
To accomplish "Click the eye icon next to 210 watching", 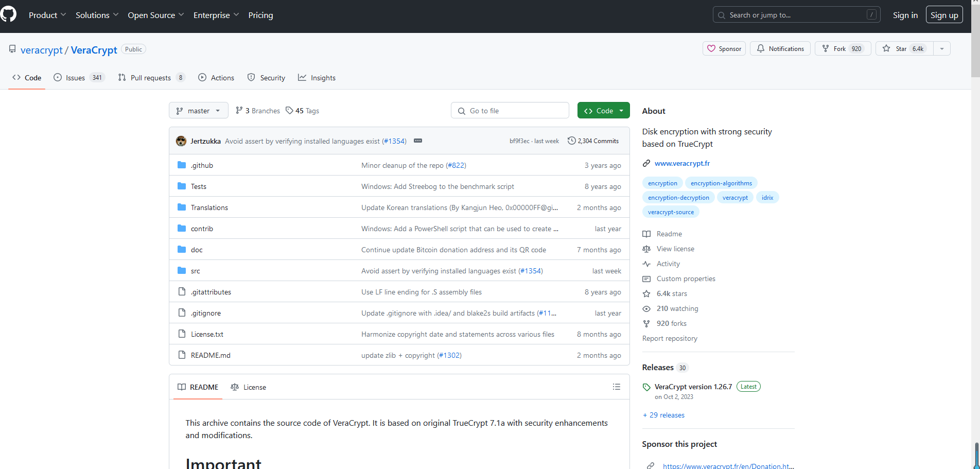I will (x=646, y=308).
